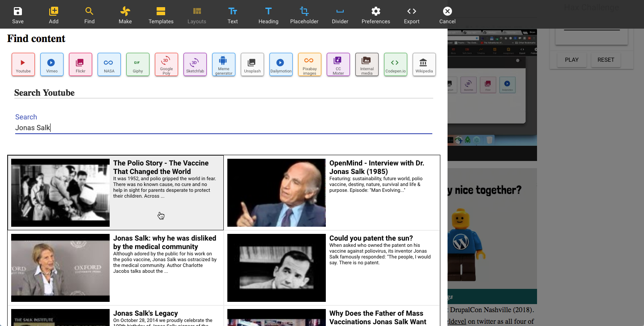Add a Placeholder element
This screenshot has width=644, height=326.
click(x=304, y=15)
